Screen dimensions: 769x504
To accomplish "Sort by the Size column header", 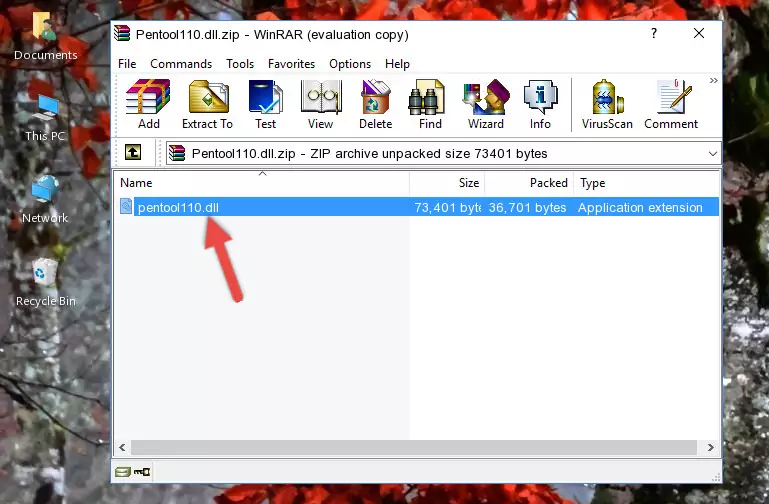I will pyautogui.click(x=447, y=183).
